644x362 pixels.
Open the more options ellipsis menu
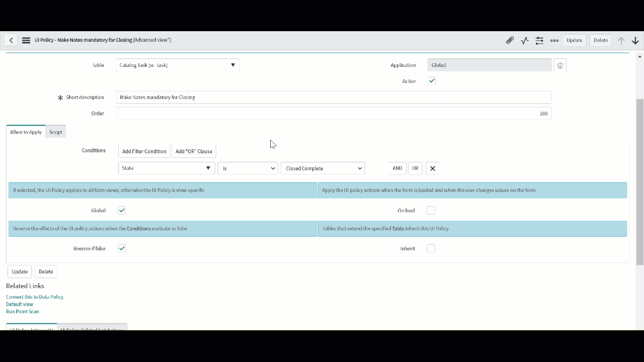point(554,40)
